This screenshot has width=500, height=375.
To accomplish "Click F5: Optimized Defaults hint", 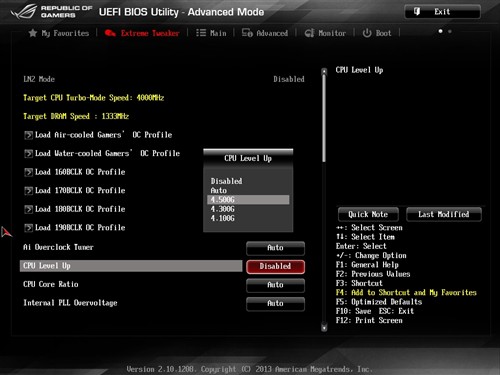I will click(379, 302).
